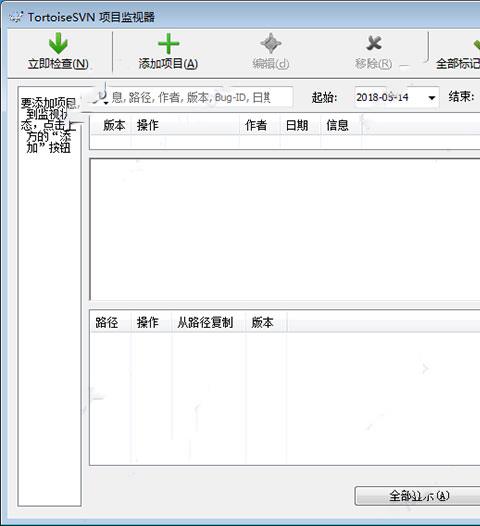The height and width of the screenshot is (526, 480).
Task: Click the 版本 column header in log list
Action: pos(114,125)
